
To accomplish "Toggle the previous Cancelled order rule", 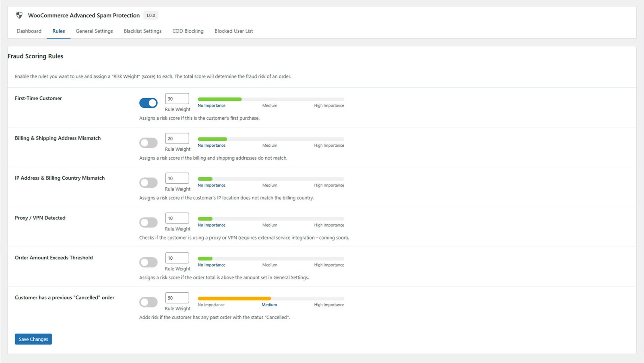I will 148,302.
